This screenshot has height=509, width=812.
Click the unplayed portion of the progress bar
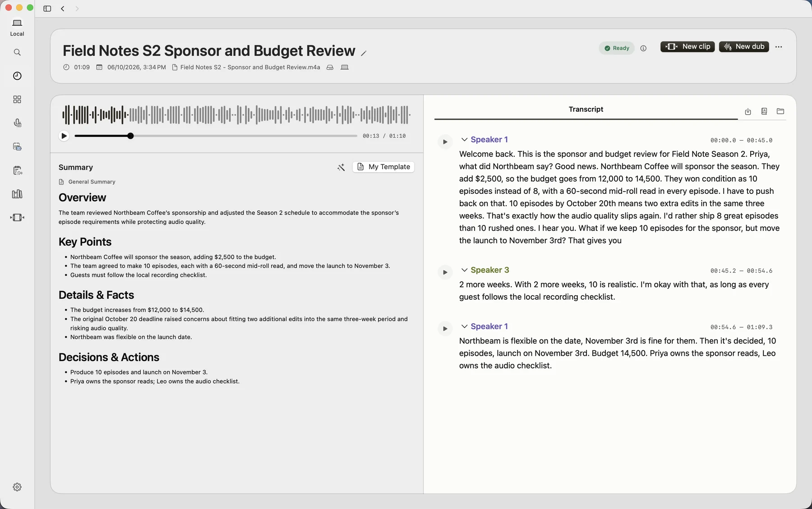click(245, 136)
